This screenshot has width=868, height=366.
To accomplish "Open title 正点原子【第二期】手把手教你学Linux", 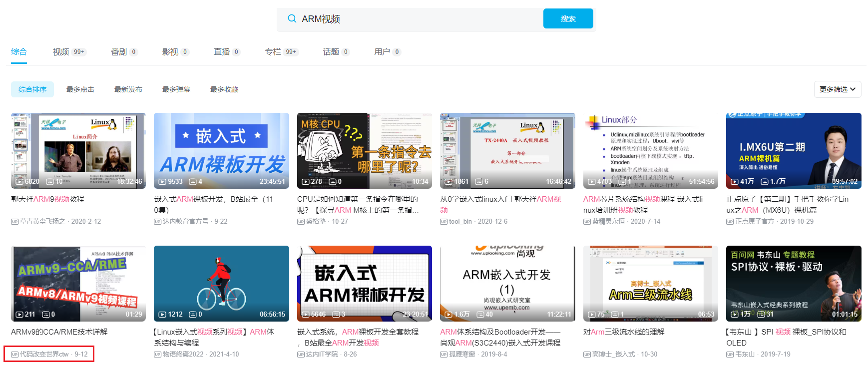I will (788, 204).
